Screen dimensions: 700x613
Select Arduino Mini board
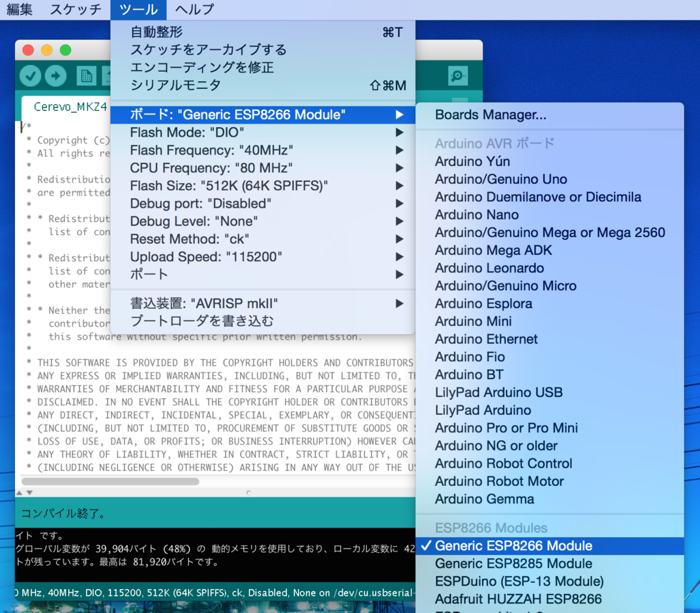point(550,322)
